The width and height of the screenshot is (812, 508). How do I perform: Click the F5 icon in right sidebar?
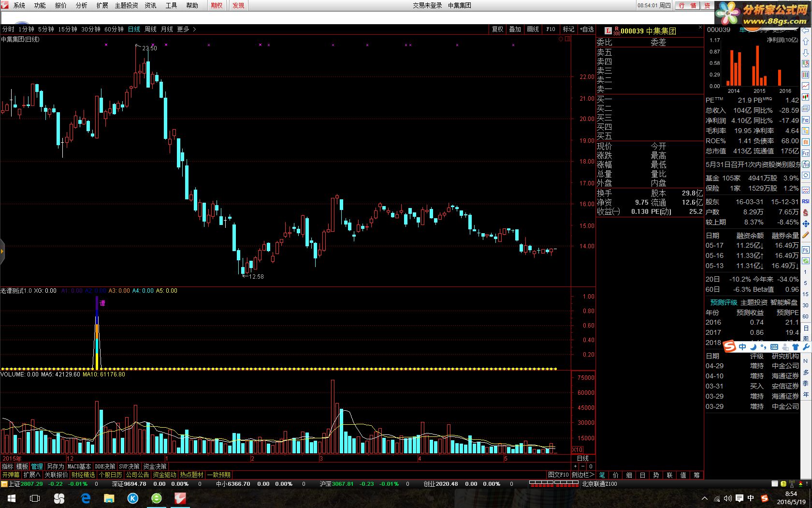[x=806, y=250]
